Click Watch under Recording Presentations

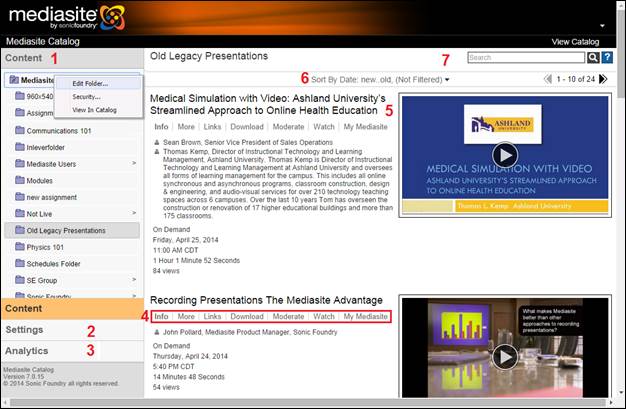324,316
